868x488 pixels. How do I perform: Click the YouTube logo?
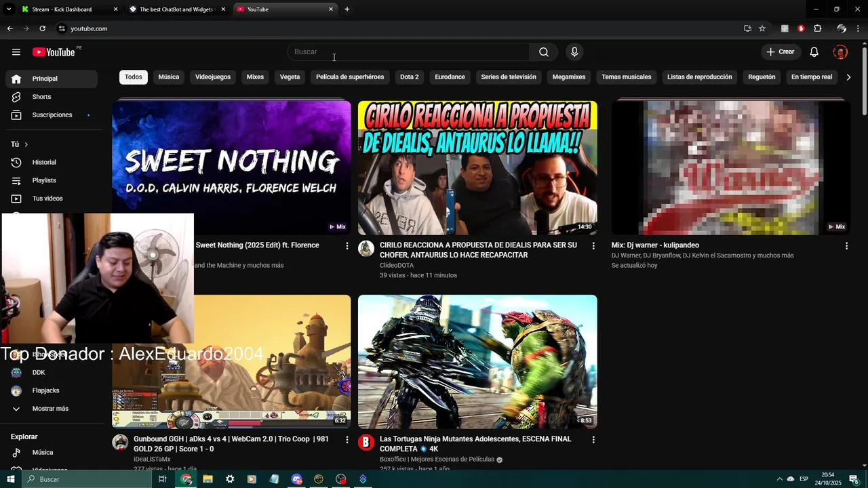point(54,52)
